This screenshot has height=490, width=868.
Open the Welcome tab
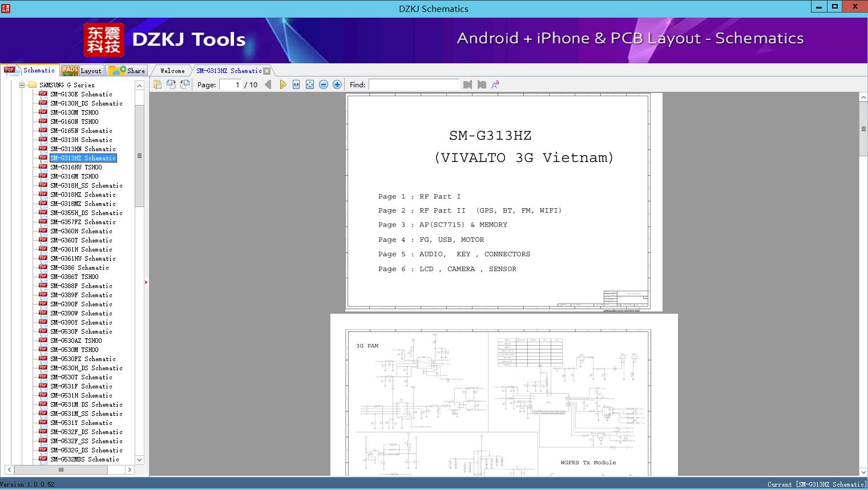pyautogui.click(x=172, y=71)
